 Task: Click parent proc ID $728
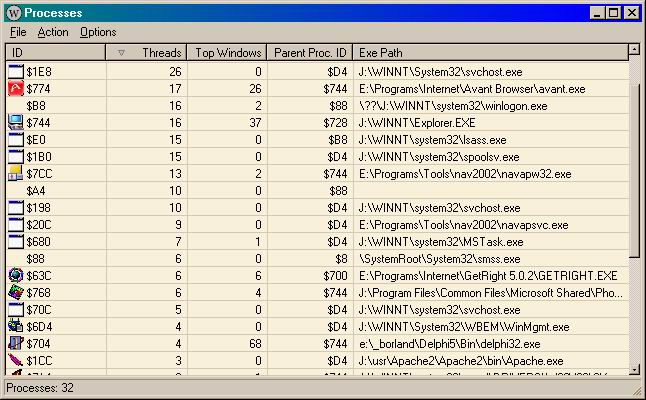pyautogui.click(x=335, y=122)
